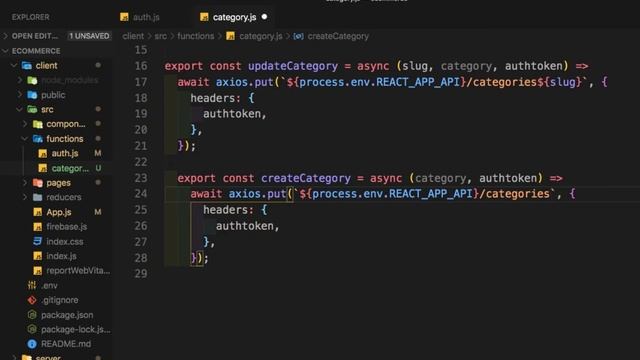Click the functions breadcrumb segment
The width and height of the screenshot is (640, 360).
point(196,36)
